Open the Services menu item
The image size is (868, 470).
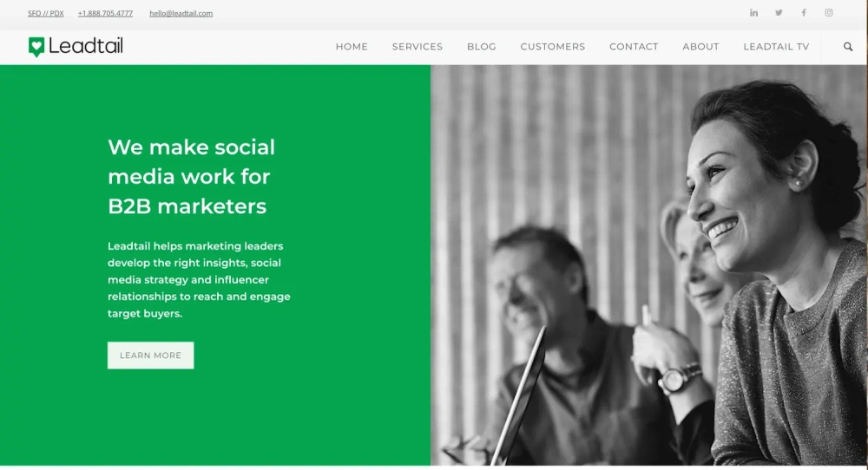coord(418,47)
